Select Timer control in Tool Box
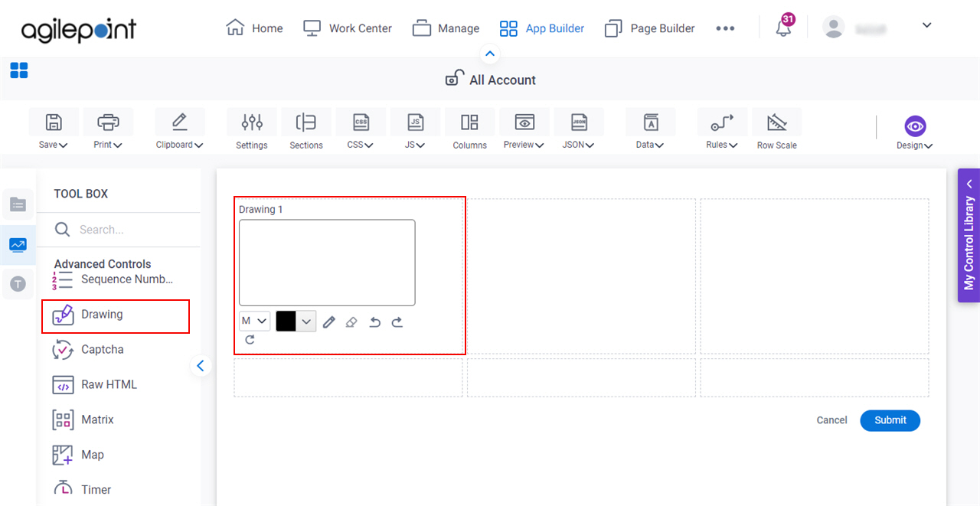980x506 pixels. coord(81,490)
